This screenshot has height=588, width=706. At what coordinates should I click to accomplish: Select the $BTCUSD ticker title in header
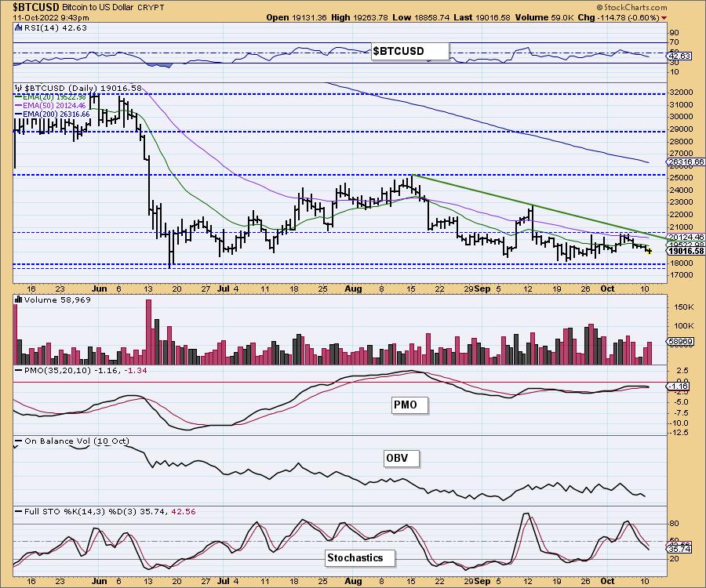click(x=36, y=7)
